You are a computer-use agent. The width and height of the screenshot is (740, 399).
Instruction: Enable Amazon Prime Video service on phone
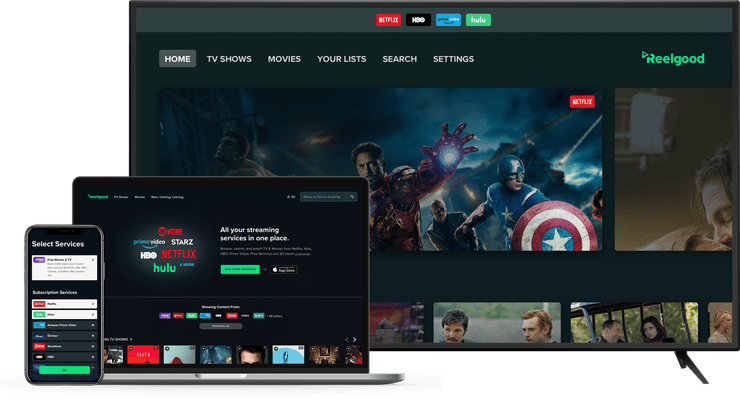(65, 325)
